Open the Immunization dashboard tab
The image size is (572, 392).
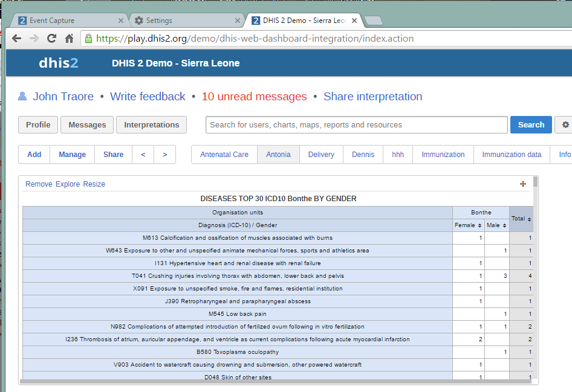[443, 155]
